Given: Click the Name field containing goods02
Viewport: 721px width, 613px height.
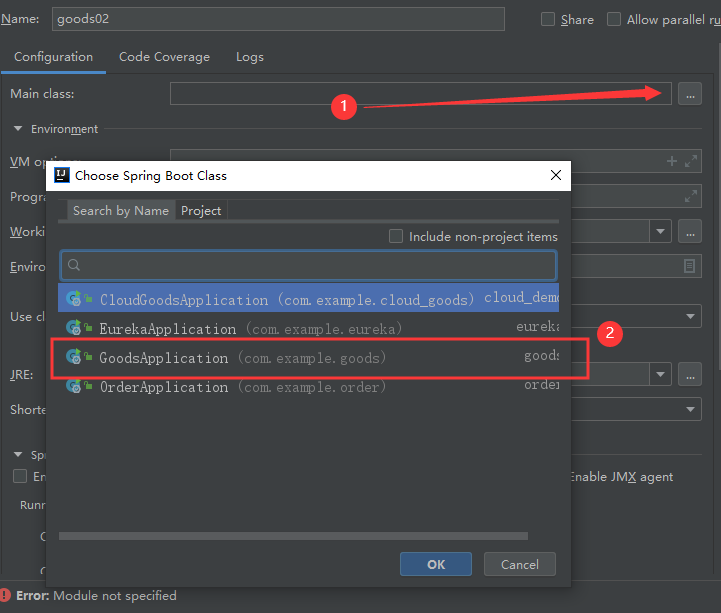Looking at the screenshot, I should click(x=278, y=19).
